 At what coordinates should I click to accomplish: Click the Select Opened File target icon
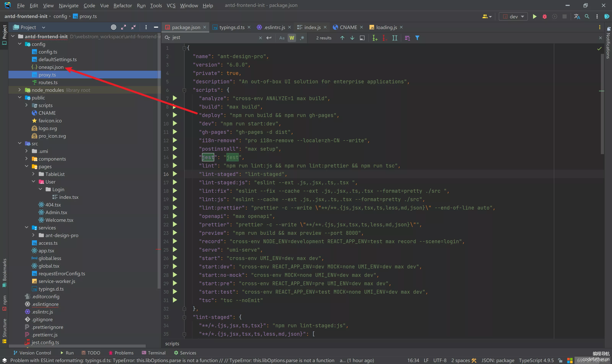[x=113, y=27]
